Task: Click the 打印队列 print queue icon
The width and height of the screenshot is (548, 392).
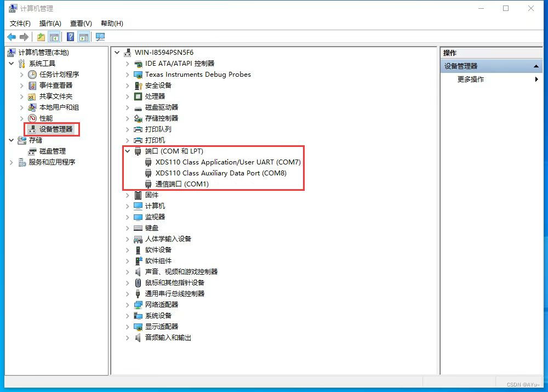Action: [138, 129]
